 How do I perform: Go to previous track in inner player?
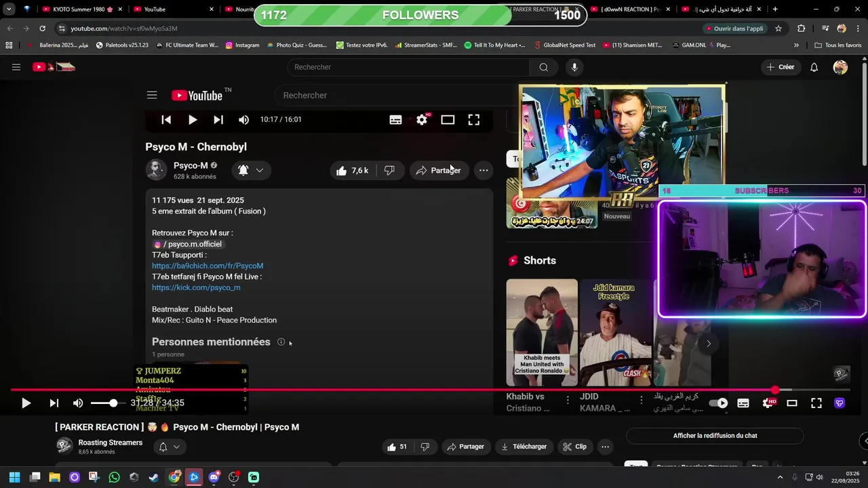166,119
